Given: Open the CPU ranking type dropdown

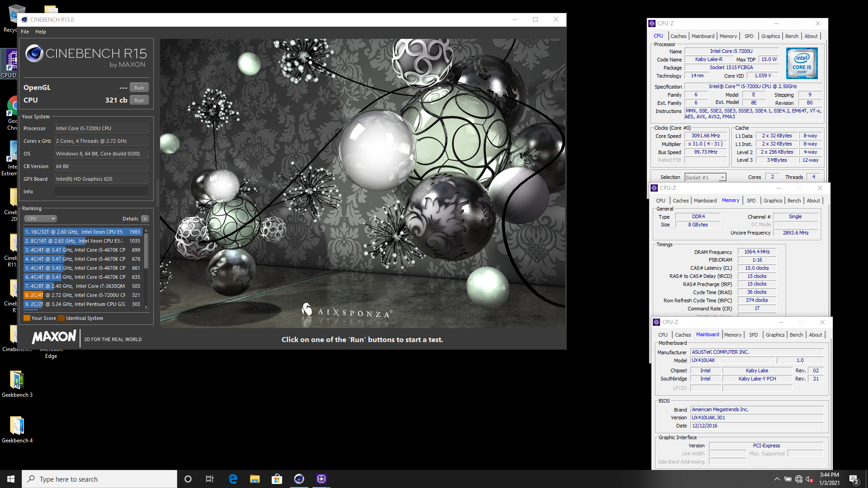Looking at the screenshot, I should click(41, 219).
